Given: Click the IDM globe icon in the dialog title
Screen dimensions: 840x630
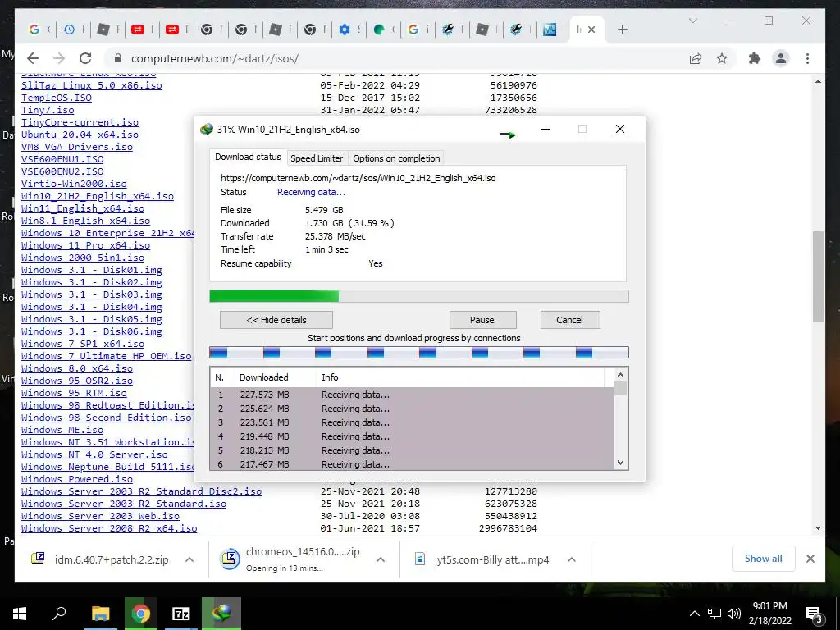Looking at the screenshot, I should (x=206, y=129).
